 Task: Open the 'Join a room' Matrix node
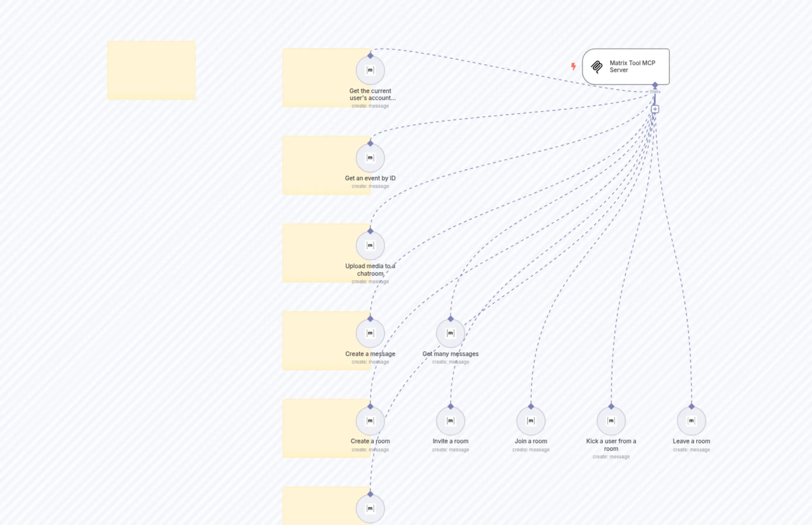[x=531, y=421]
